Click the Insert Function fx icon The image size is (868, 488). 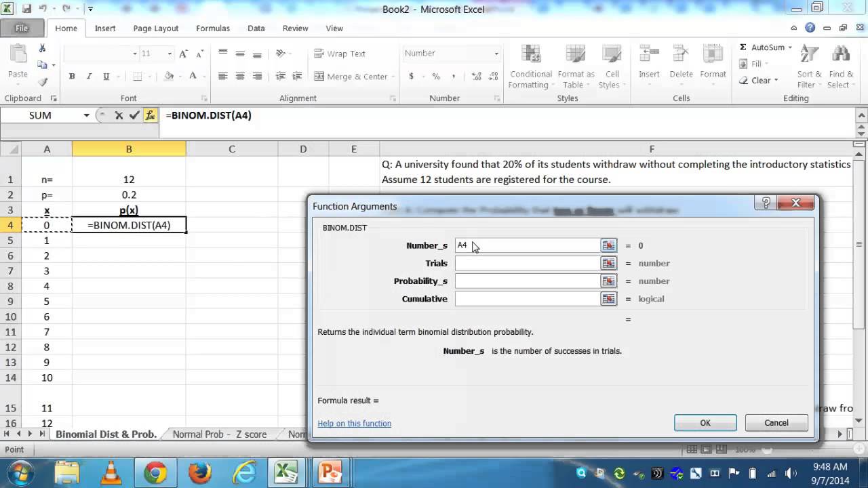coord(151,115)
